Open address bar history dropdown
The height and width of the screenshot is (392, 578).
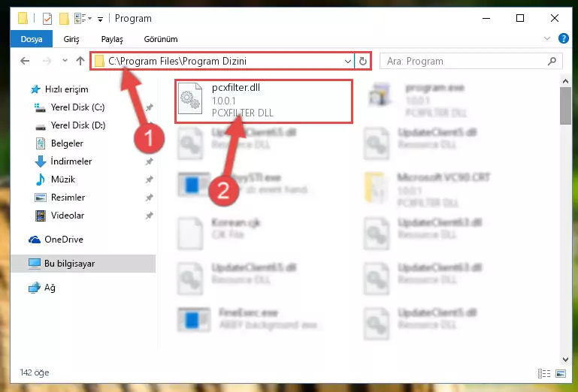coord(347,61)
